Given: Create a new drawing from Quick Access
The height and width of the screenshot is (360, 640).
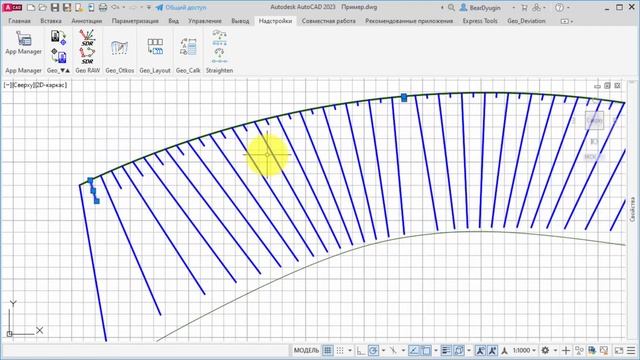Looking at the screenshot, I should click(x=31, y=7).
